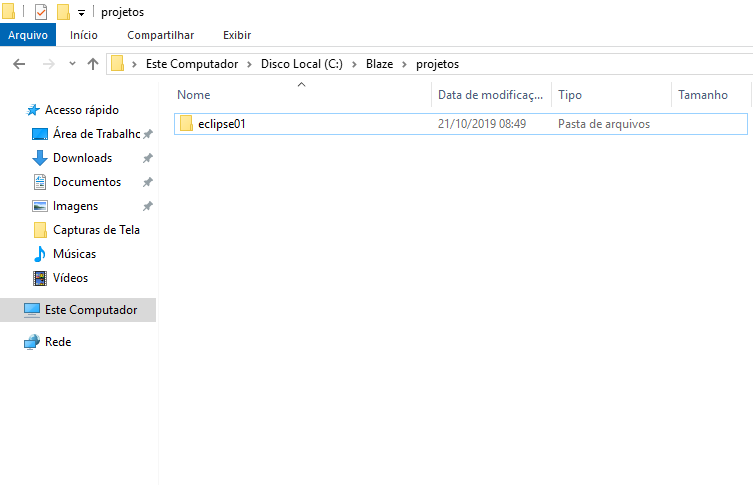The image size is (753, 485).
Task: Click the Acesso rápido star icon
Action: point(33,110)
